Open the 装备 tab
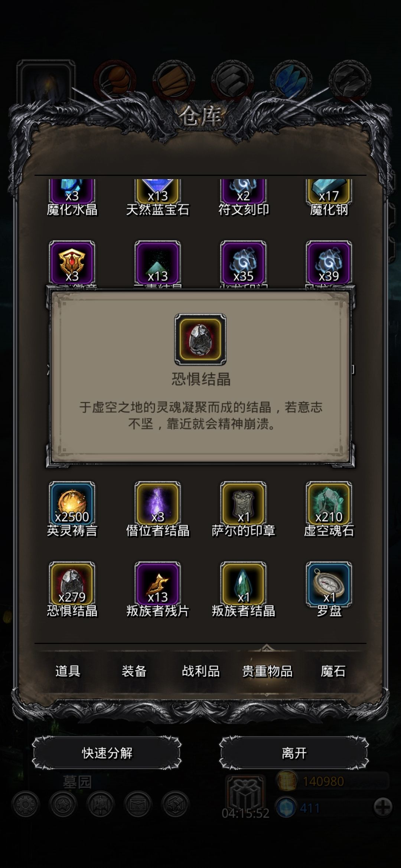Image resolution: width=401 pixels, height=868 pixels. click(x=134, y=671)
